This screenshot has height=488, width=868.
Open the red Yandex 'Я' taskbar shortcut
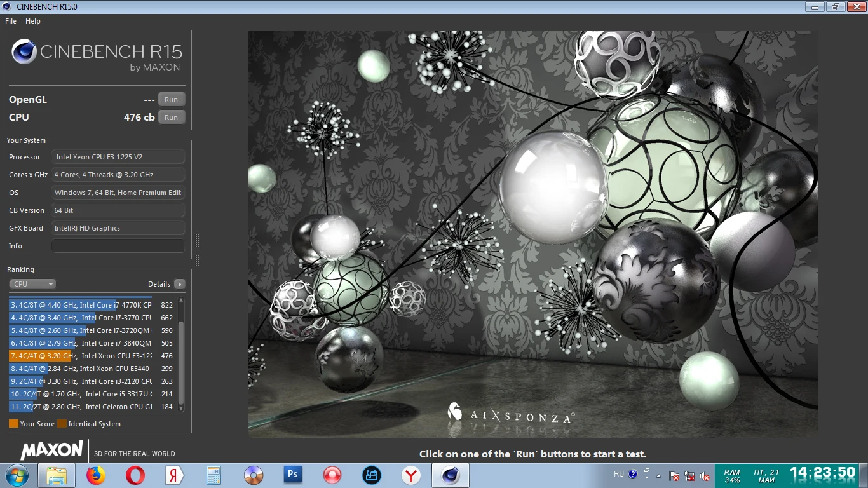click(175, 475)
